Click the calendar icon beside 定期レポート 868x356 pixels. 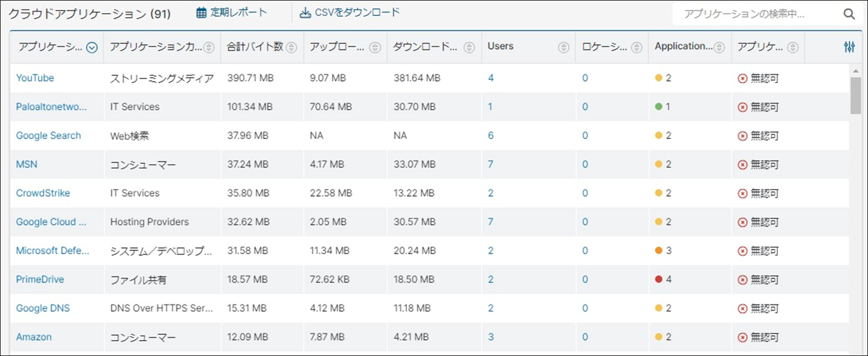201,13
